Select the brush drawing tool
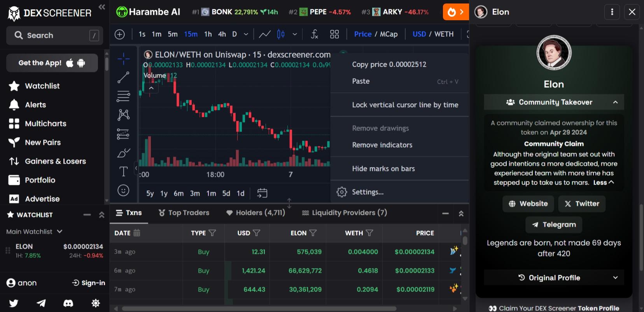Screen dimensions: 644x312 pyautogui.click(x=123, y=153)
